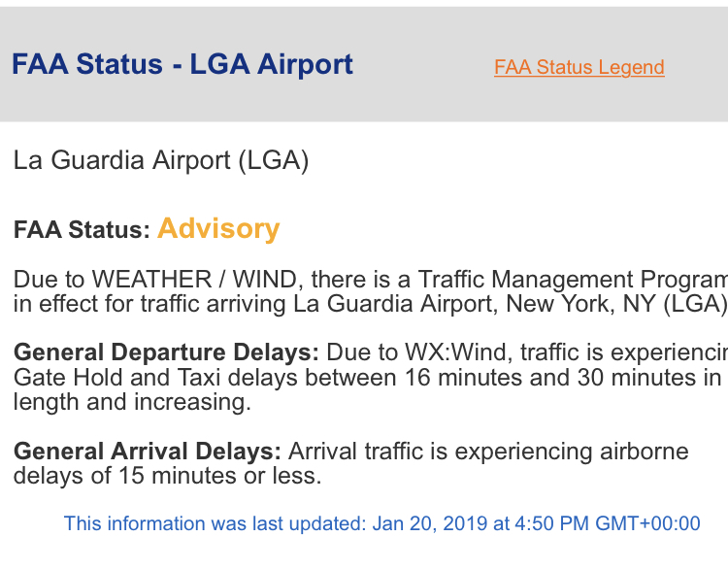Viewport: 728px width, 570px height.
Task: Click the General Departure Delays label
Action: pos(166,352)
